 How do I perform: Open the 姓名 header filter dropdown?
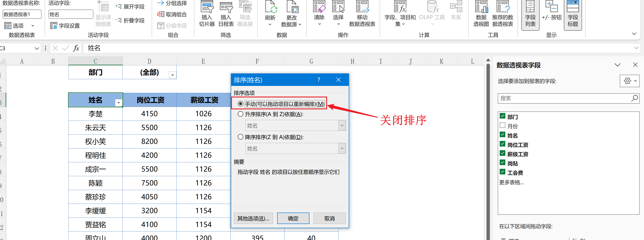tap(119, 103)
